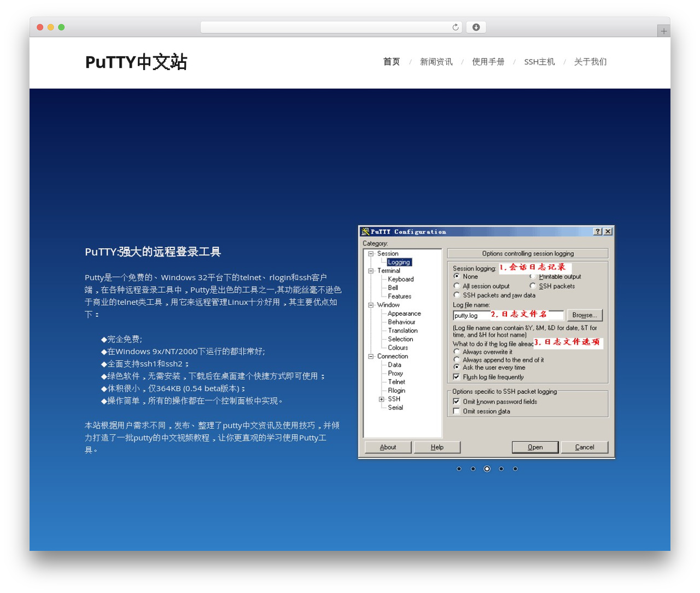This screenshot has width=700, height=593.
Task: Select Bell in the category tree
Action: coord(393,288)
